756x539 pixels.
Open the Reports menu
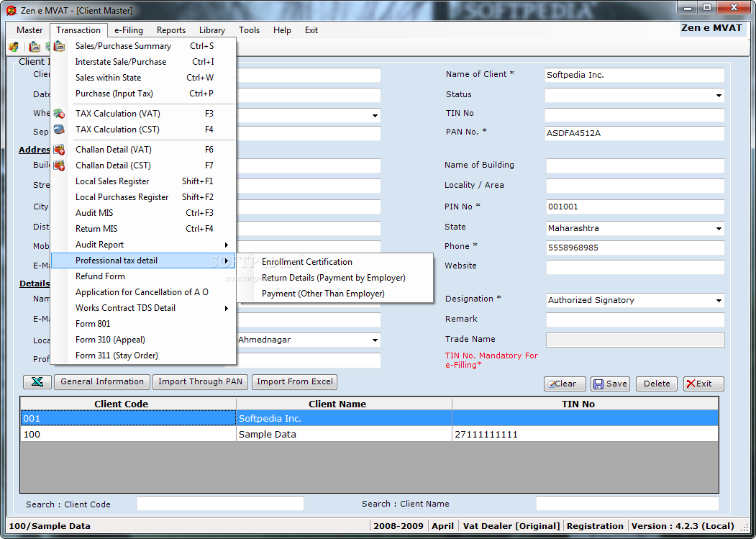[x=171, y=30]
